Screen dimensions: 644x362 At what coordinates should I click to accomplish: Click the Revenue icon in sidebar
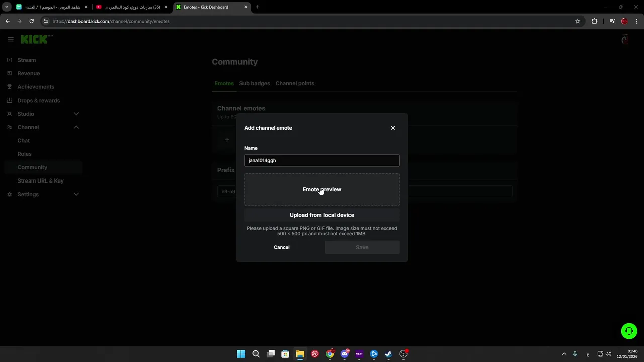9,73
